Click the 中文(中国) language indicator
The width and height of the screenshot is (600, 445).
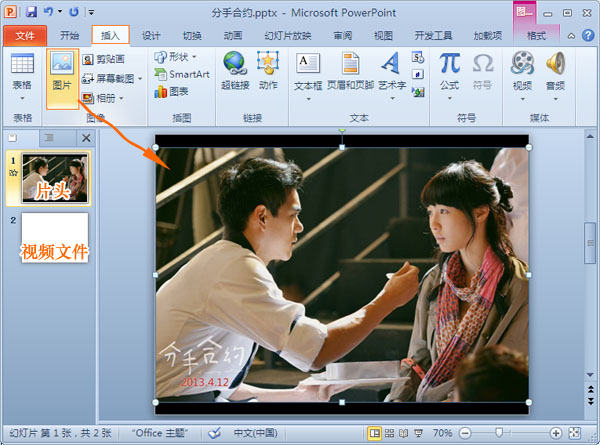click(x=255, y=433)
